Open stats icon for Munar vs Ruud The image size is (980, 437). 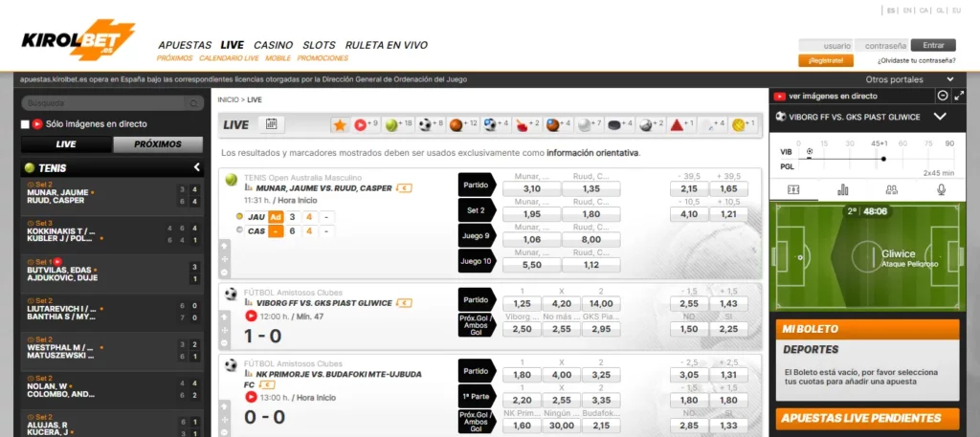(x=249, y=188)
